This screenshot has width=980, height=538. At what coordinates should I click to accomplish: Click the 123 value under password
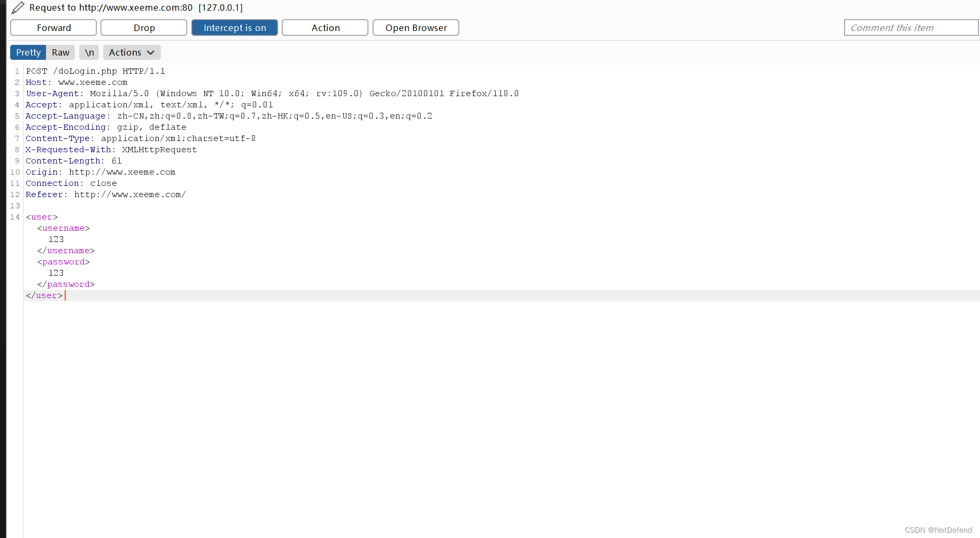[56, 273]
